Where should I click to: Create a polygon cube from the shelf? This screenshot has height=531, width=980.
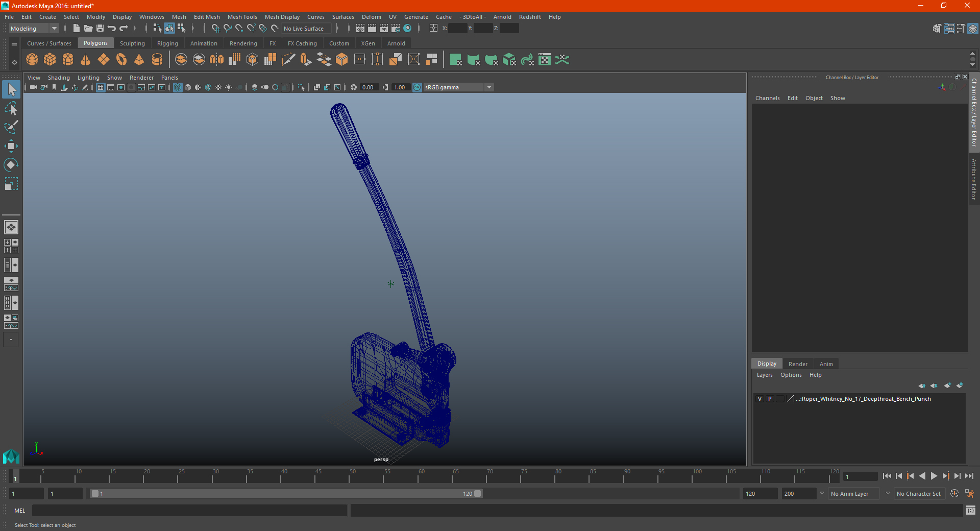point(50,60)
